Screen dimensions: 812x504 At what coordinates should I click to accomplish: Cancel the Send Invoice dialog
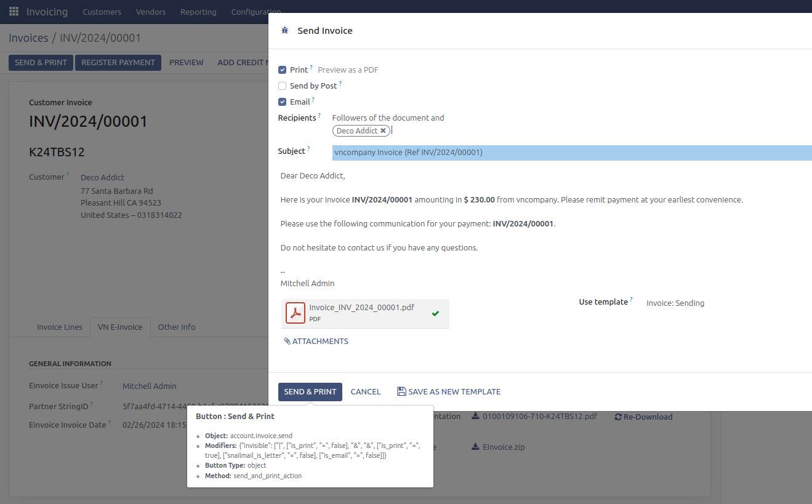366,392
